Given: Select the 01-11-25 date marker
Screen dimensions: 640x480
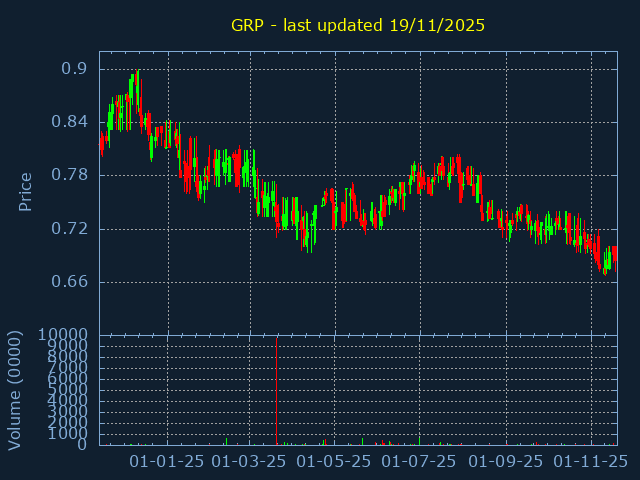Looking at the screenshot, I should [x=591, y=462].
